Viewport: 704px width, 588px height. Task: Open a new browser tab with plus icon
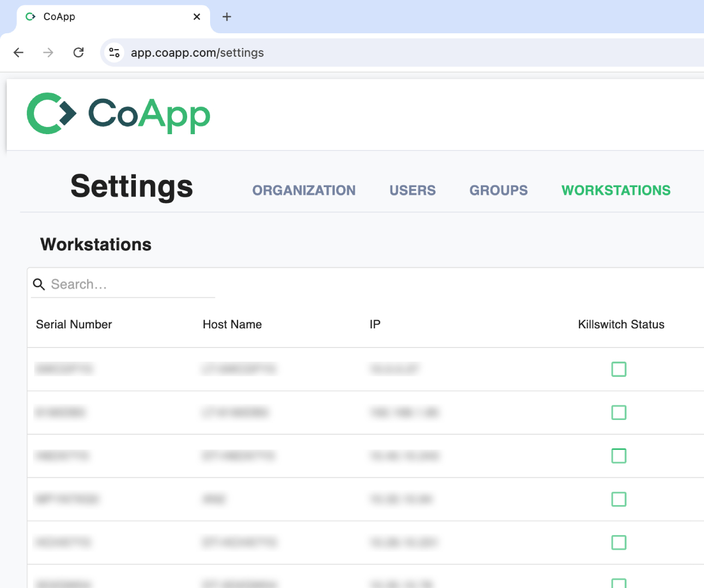[x=227, y=17]
